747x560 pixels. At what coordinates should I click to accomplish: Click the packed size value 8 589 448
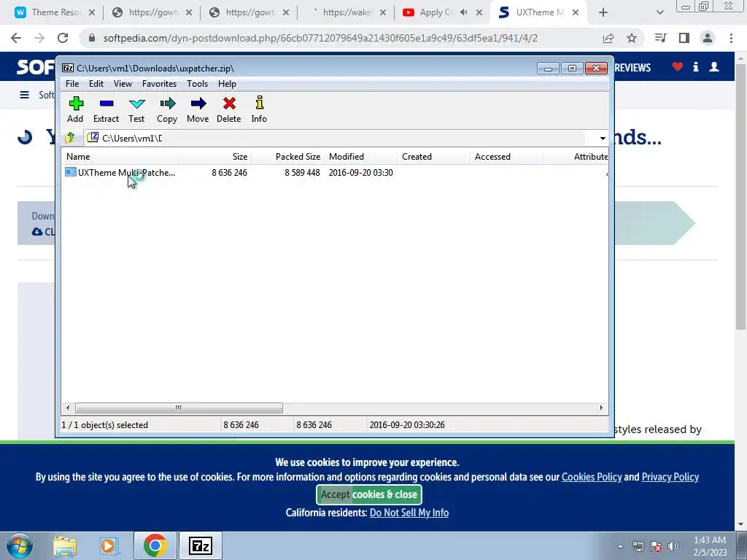pyautogui.click(x=302, y=172)
